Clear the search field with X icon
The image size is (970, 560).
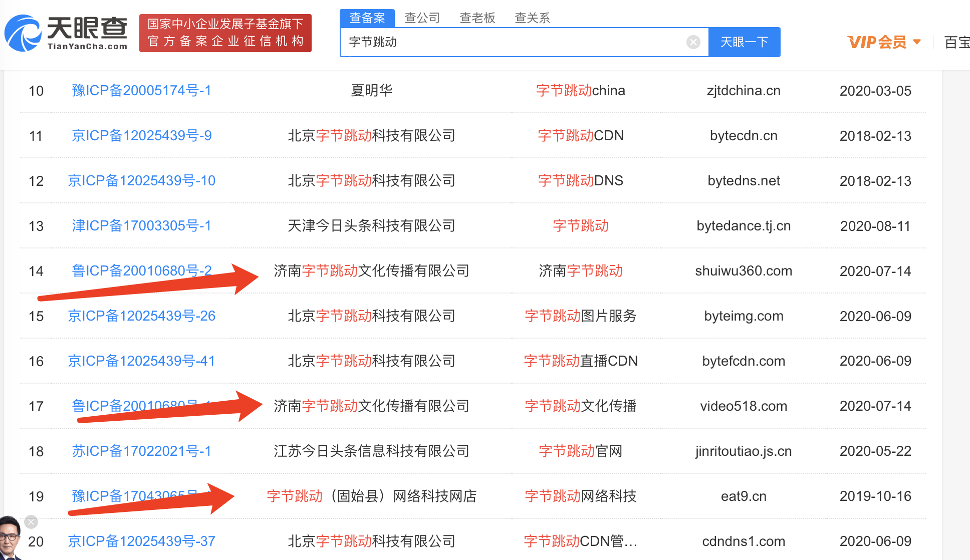tap(693, 42)
